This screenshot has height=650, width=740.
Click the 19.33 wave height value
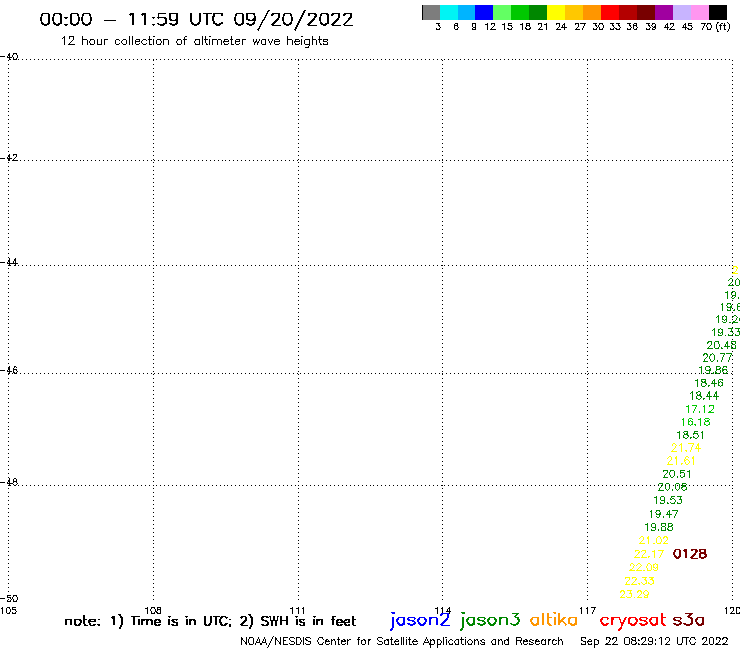tap(725, 332)
